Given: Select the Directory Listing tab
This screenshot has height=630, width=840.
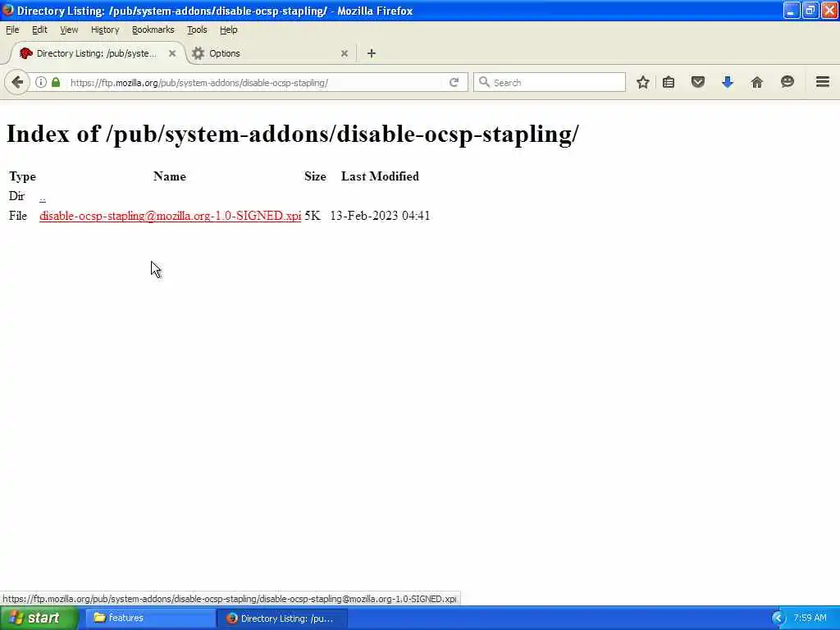Looking at the screenshot, I should [x=97, y=53].
